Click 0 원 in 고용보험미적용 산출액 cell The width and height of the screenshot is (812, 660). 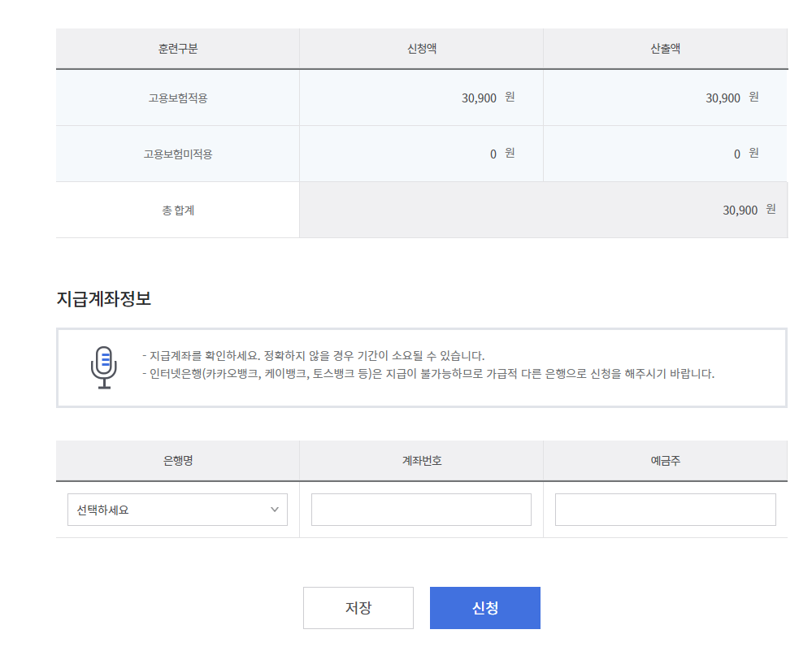point(746,154)
